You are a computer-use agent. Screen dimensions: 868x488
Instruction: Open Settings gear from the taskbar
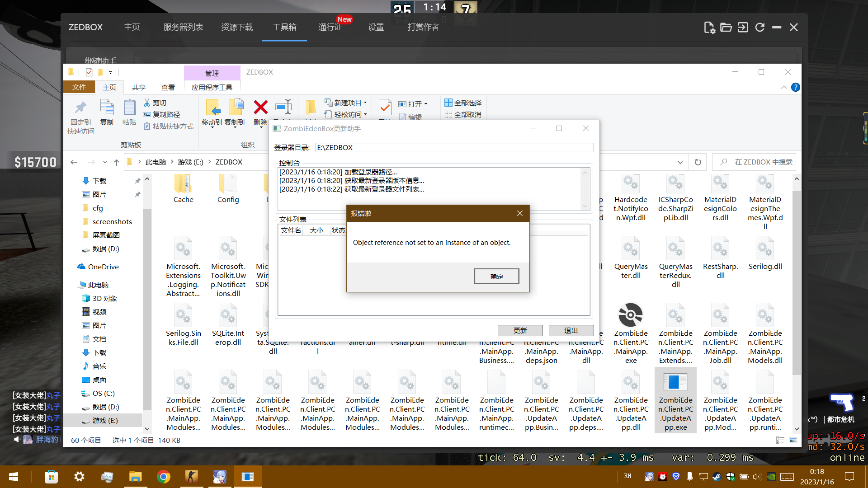(x=79, y=477)
